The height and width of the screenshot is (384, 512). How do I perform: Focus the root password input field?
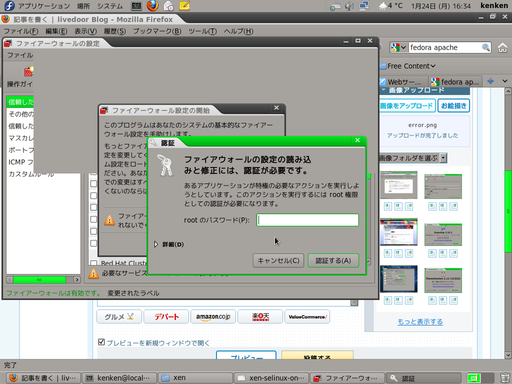[307, 220]
